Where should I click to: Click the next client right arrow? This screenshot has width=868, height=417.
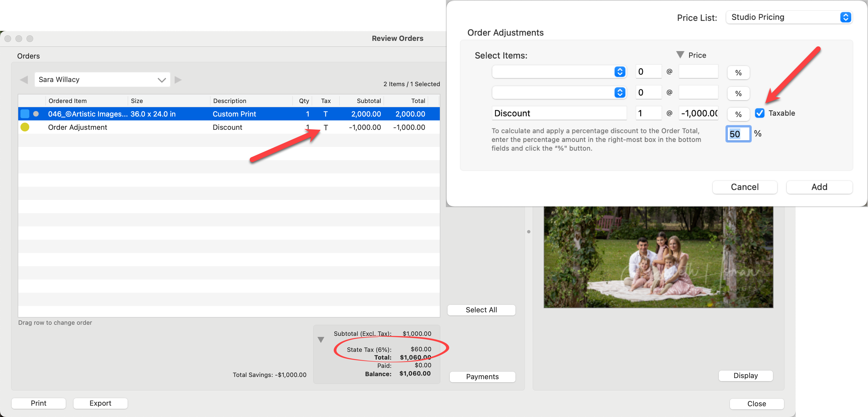pyautogui.click(x=178, y=80)
